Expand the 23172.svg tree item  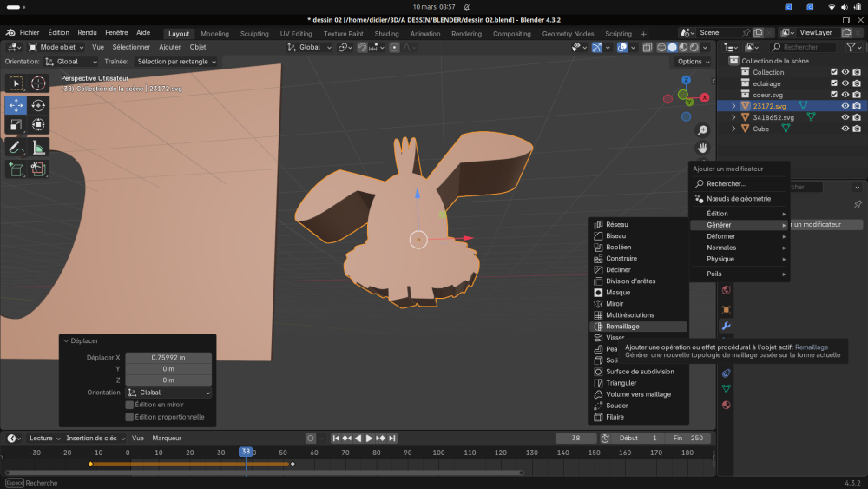733,106
